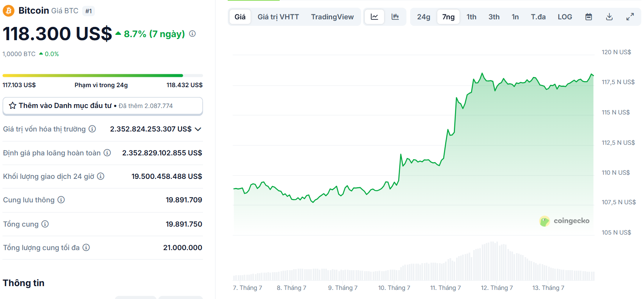The height and width of the screenshot is (299, 644).
Task: Toggle LOG scale on chart
Action: 565,17
